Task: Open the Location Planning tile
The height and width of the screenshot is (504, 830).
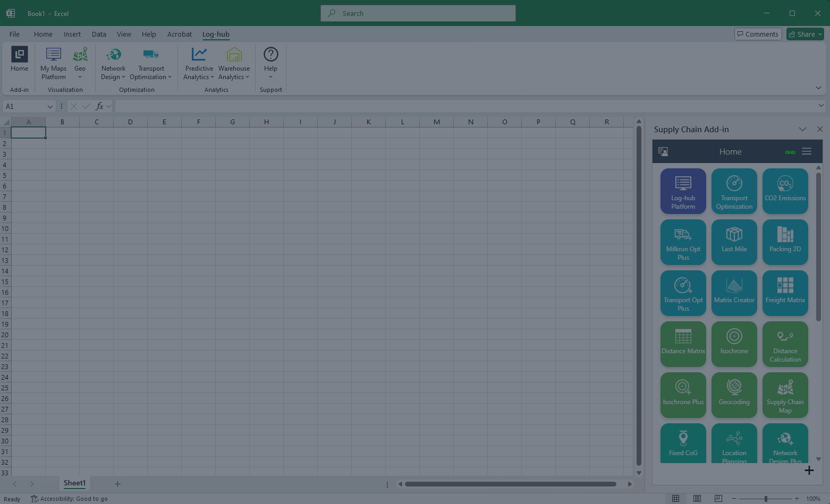Action: 734,443
